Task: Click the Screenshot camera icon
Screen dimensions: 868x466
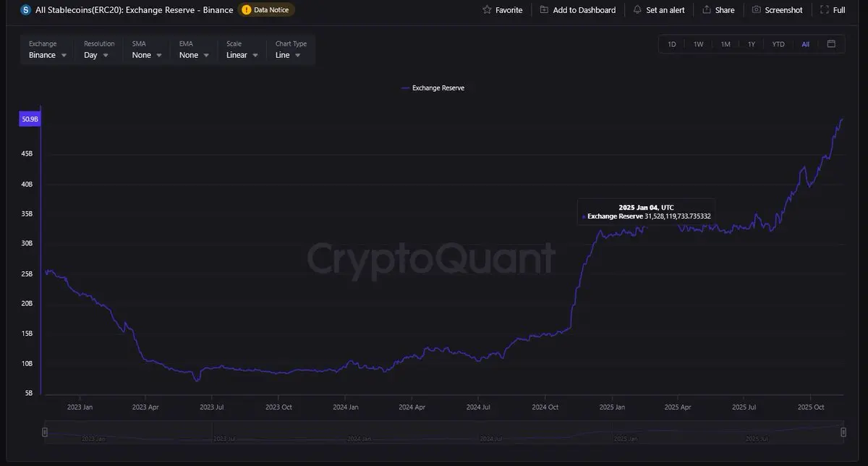Action: click(x=756, y=10)
